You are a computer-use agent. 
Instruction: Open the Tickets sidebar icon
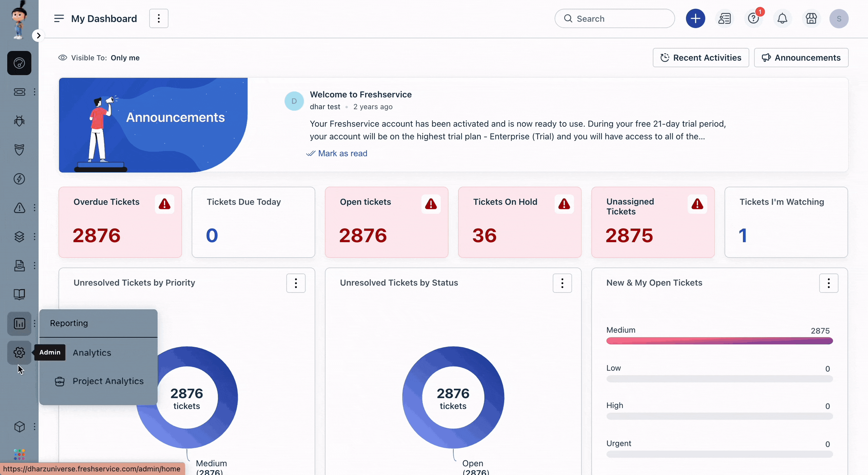click(x=19, y=92)
